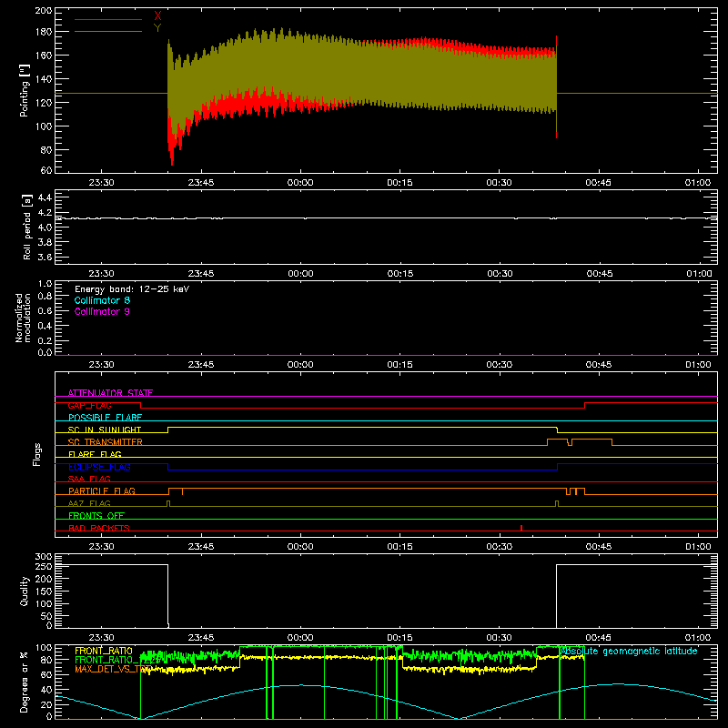
Task: Click the green FRONT_RATIO_1225 legend label
Action: [x=118, y=660]
